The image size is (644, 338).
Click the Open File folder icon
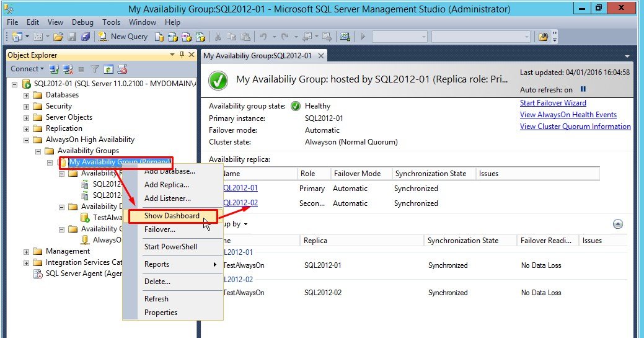58,37
